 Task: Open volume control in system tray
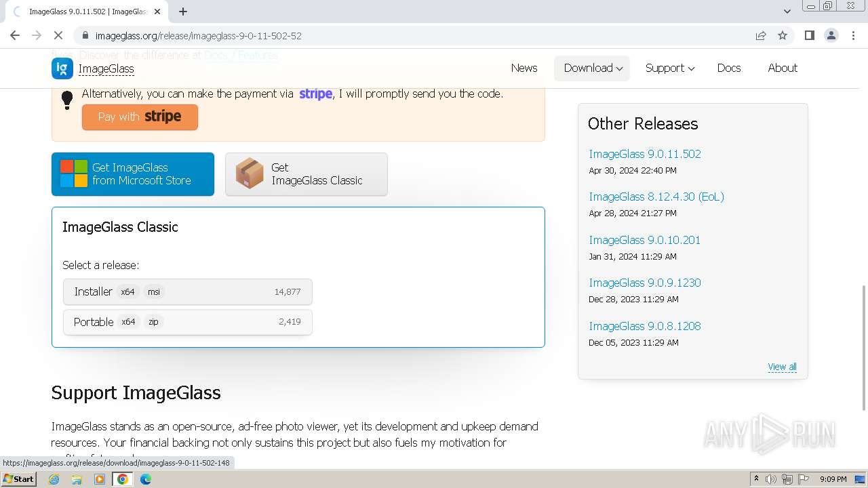tap(771, 479)
